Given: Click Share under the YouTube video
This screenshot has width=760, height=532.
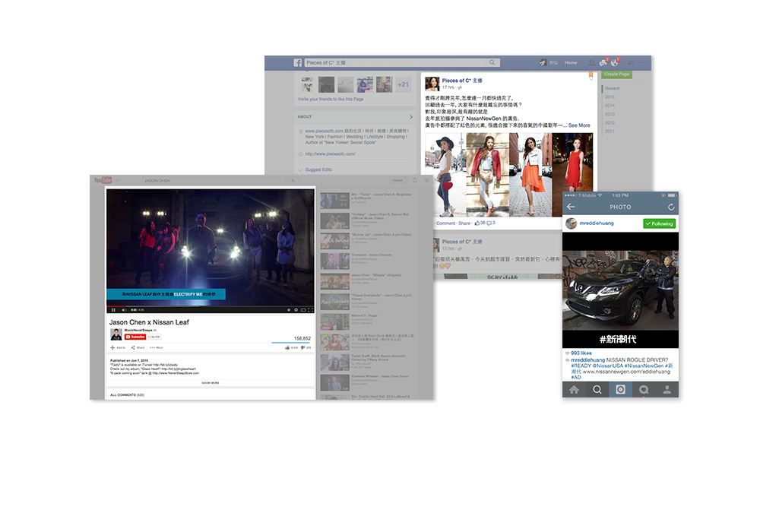Looking at the screenshot, I should pos(138,347).
